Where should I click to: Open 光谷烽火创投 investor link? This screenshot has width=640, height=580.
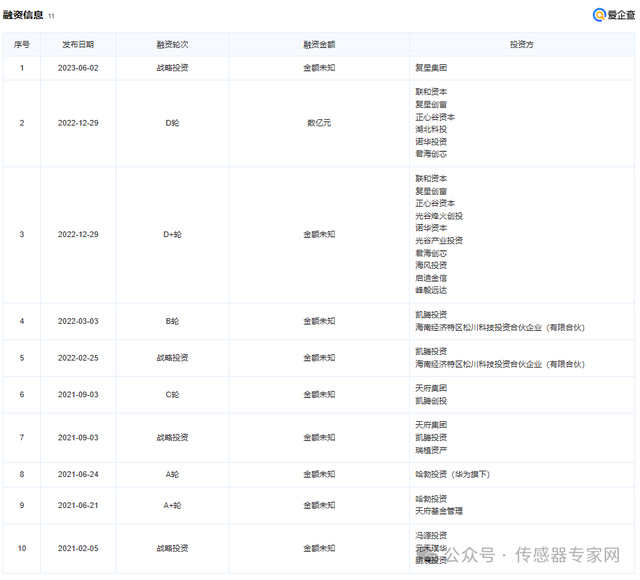(439, 216)
